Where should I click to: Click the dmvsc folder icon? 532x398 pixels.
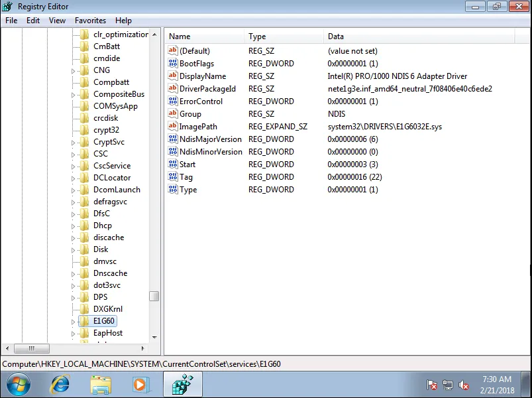coord(84,261)
